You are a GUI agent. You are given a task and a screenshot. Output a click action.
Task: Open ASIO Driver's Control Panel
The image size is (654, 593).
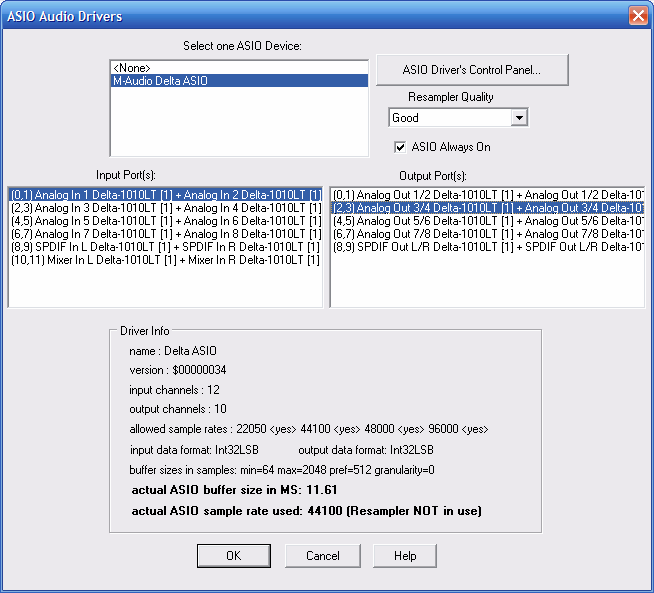coord(472,70)
